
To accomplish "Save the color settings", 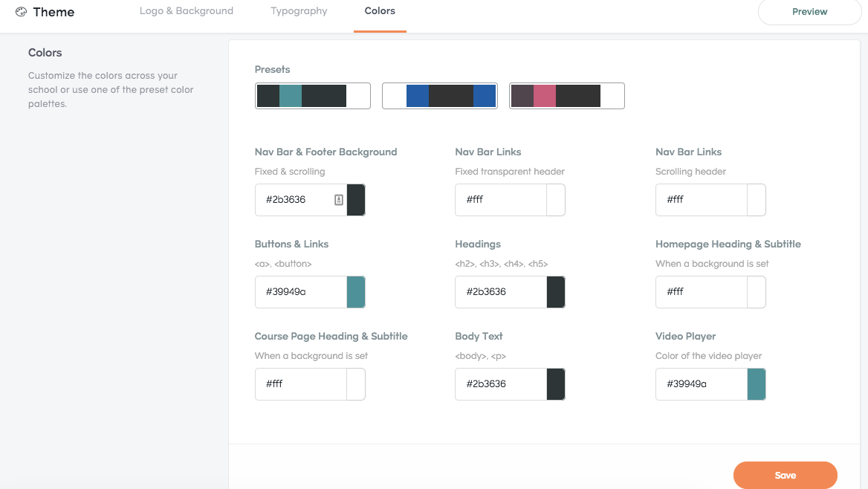I will tap(785, 475).
